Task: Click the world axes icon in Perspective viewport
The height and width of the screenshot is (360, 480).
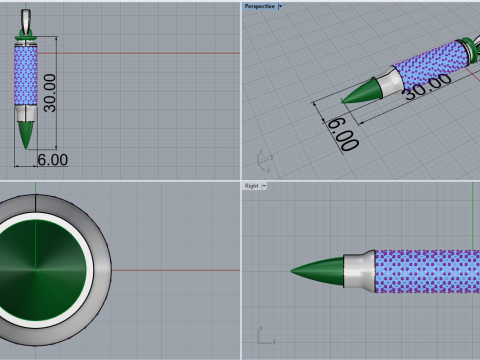Action: click(266, 161)
